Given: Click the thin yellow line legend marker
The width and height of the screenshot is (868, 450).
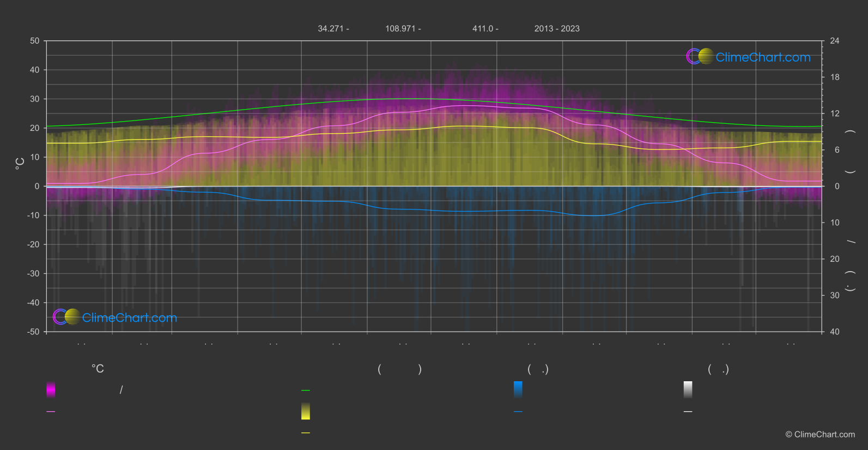Looking at the screenshot, I should 306,433.
